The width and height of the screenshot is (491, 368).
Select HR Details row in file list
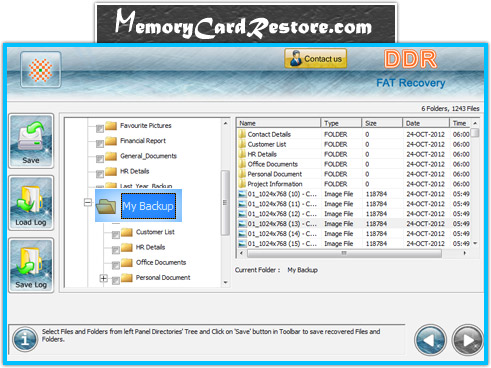(x=354, y=154)
